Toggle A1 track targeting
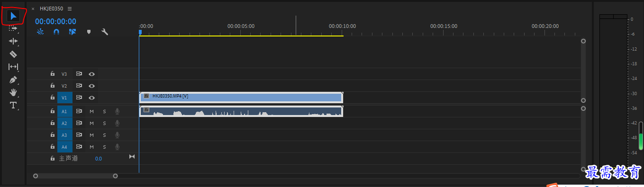Viewport: 644px width, 187px height. [x=64, y=111]
